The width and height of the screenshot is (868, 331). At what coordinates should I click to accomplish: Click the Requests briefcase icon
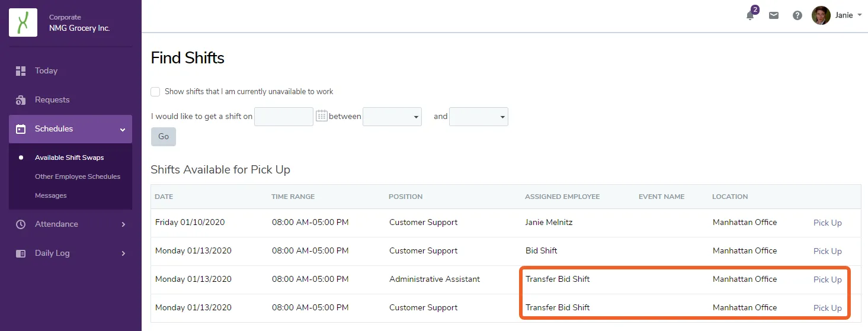(x=21, y=99)
